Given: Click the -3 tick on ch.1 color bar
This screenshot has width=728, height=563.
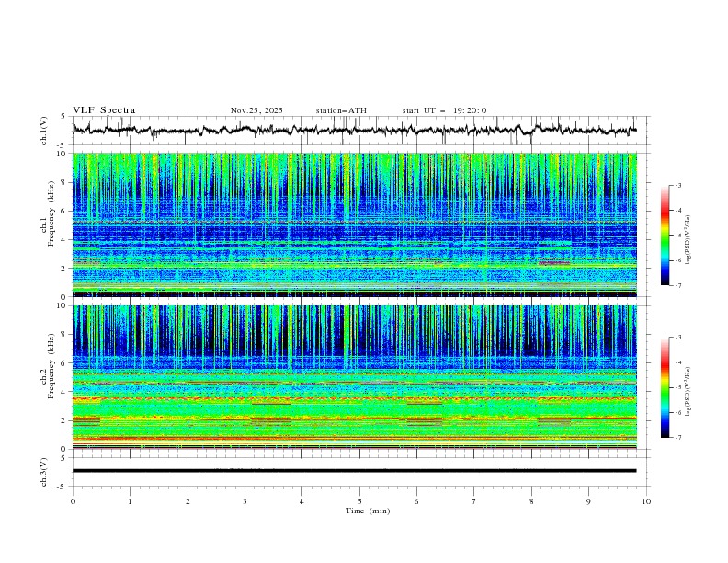Looking at the screenshot, I should (677, 185).
